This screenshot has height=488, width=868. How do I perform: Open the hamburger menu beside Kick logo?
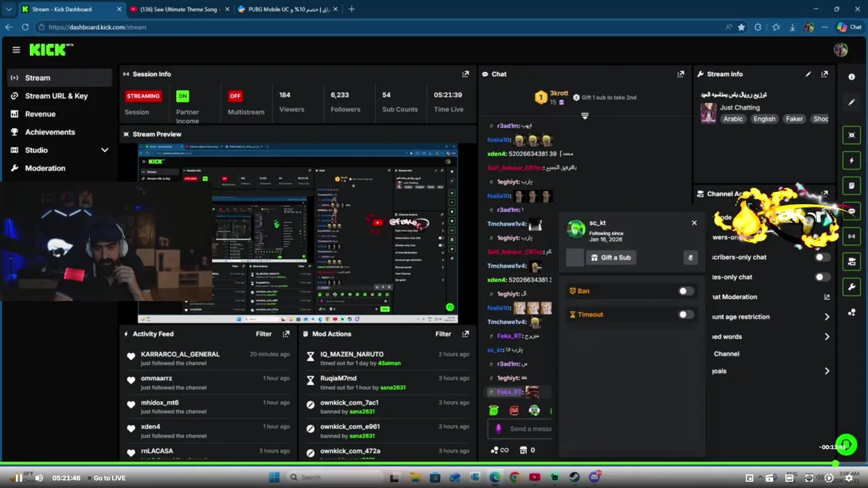click(16, 49)
